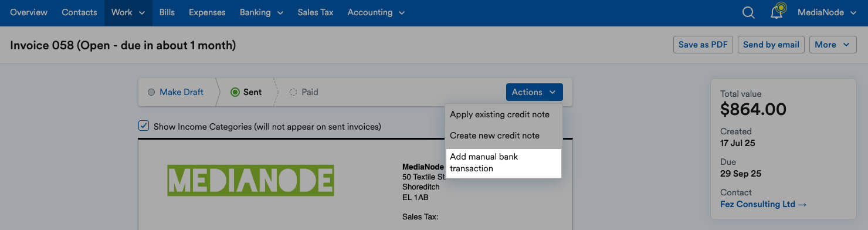Expand the More dropdown button

tap(832, 45)
